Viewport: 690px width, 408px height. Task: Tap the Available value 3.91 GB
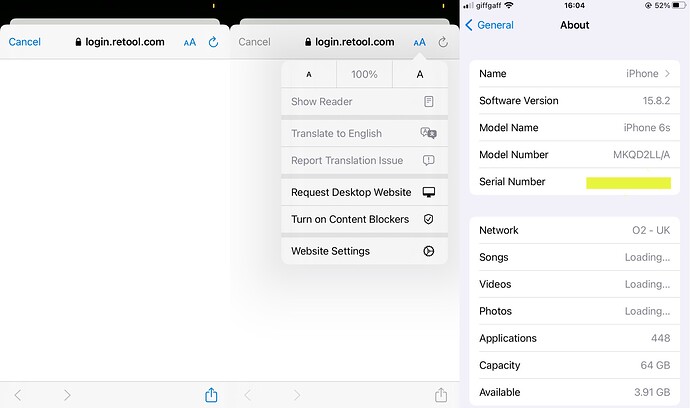[652, 392]
